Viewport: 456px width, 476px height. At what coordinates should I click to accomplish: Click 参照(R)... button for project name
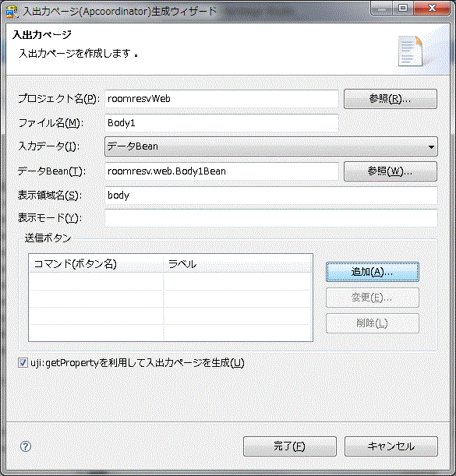[391, 99]
